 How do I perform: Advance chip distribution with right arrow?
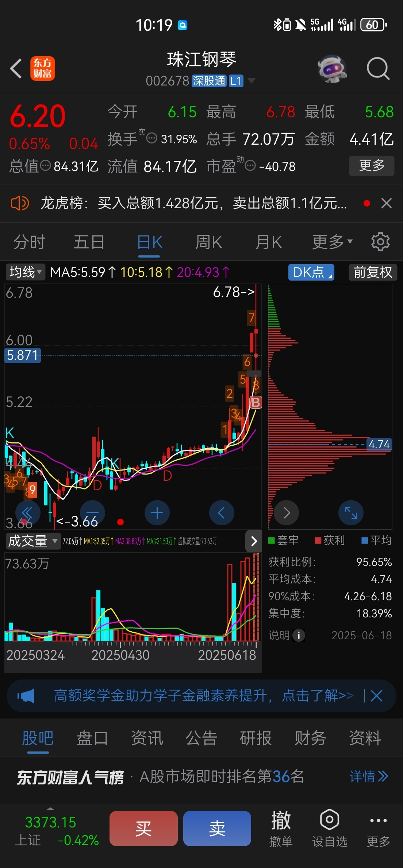(x=287, y=513)
